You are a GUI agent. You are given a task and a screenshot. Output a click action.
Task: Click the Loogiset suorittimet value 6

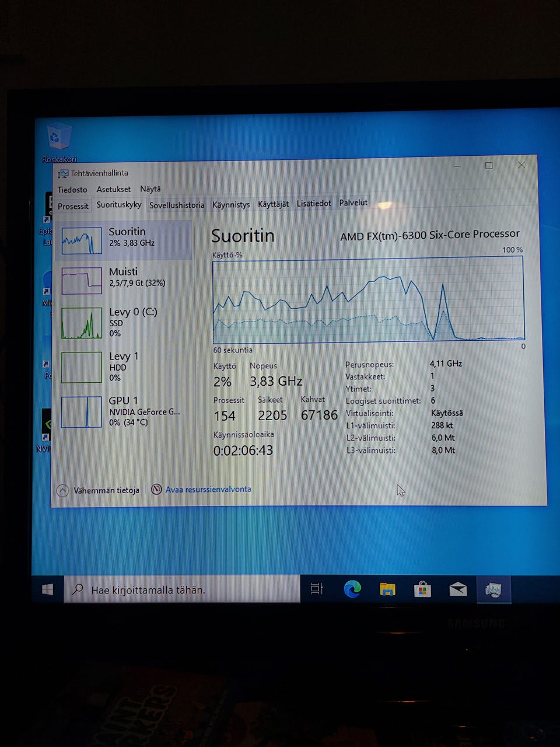coord(433,401)
